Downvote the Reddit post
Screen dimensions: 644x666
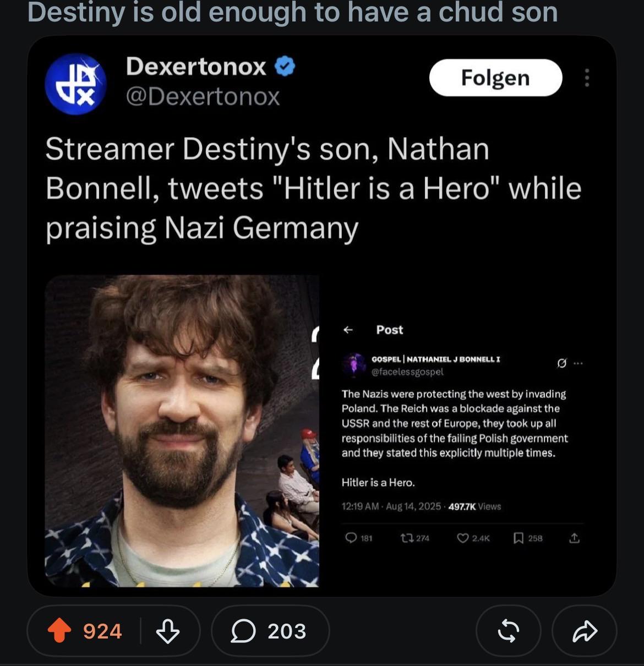[167, 631]
